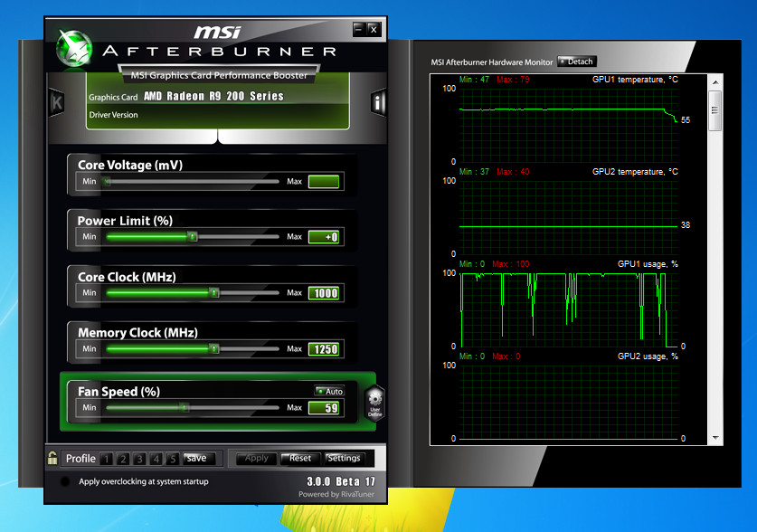
Task: Select profile slot 4
Action: 156,459
